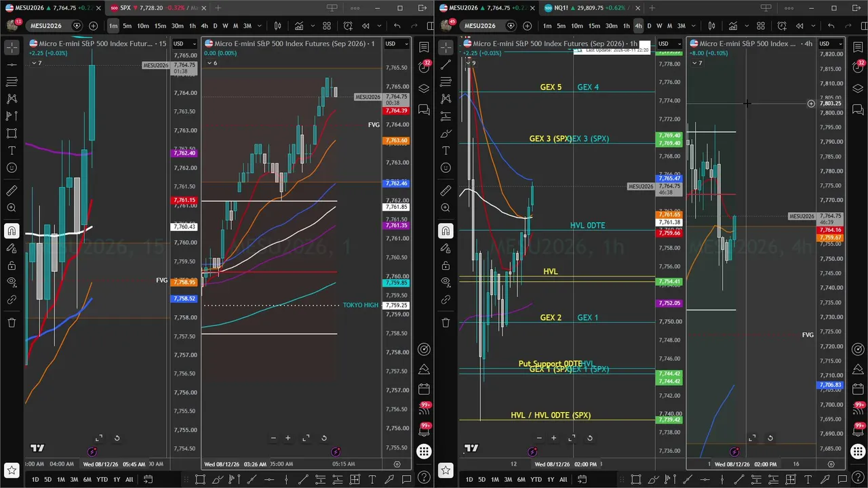Click the favorites star button in right window
This screenshot has height=488, width=868.
[x=446, y=469]
